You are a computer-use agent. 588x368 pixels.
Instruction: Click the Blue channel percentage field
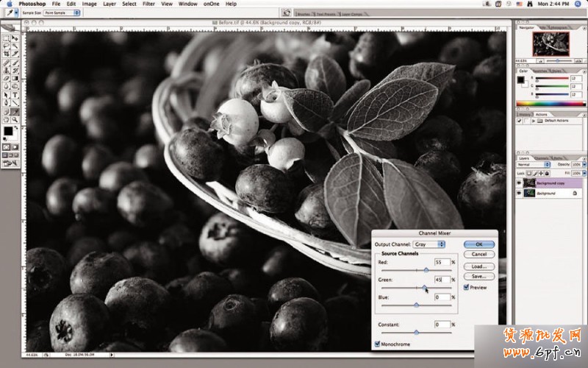click(442, 297)
